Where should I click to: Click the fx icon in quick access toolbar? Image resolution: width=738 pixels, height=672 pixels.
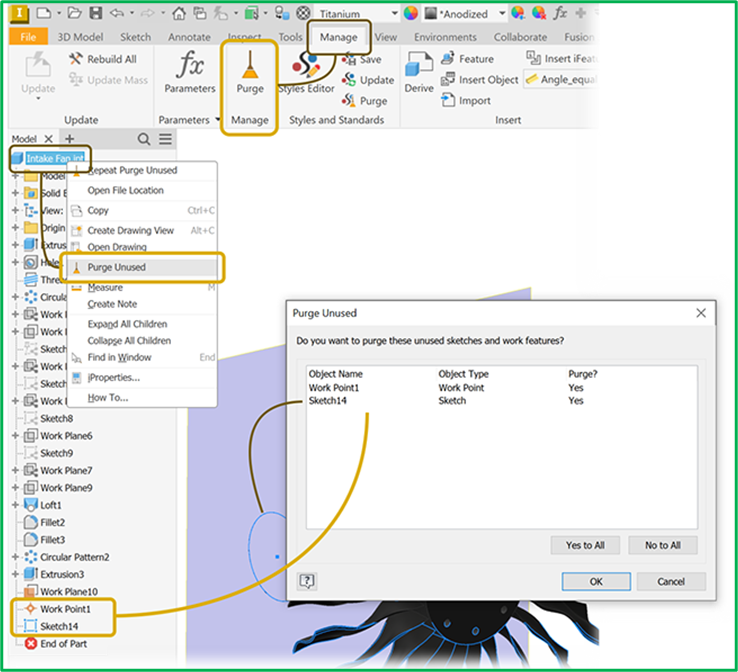(x=560, y=13)
